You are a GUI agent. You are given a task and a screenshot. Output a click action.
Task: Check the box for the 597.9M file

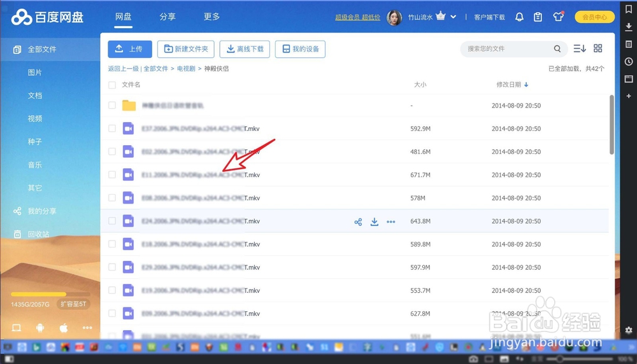pos(112,267)
